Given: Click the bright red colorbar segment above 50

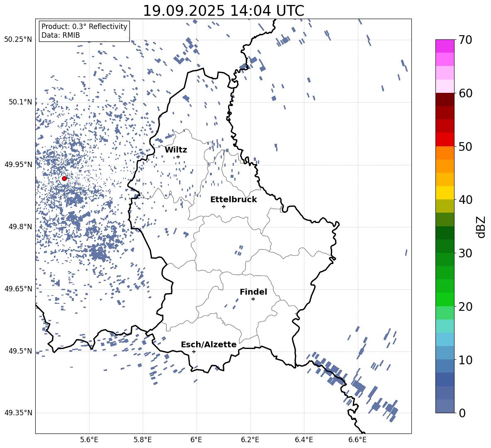Looking at the screenshot, I should click(445, 140).
